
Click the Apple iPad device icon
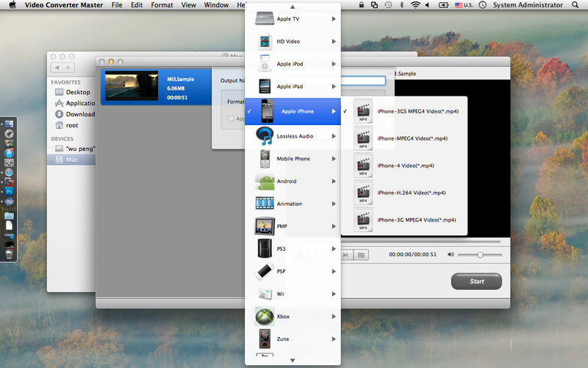pyautogui.click(x=265, y=86)
